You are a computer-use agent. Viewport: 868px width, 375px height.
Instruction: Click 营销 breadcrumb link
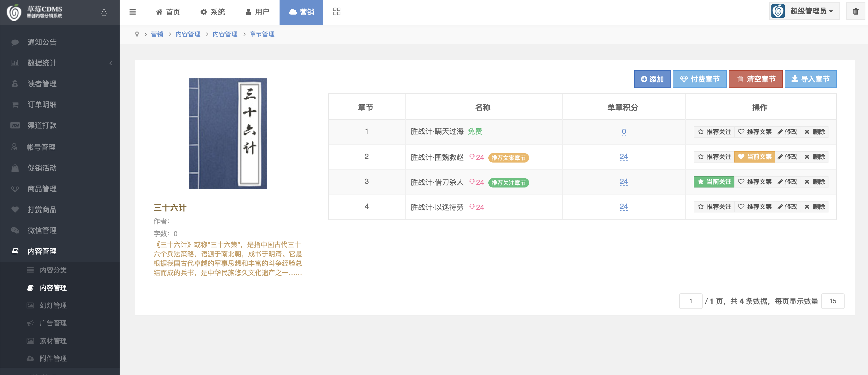(x=157, y=34)
